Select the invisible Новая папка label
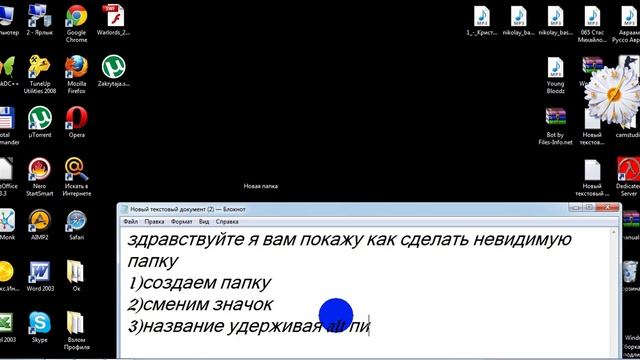This screenshot has width=640, height=360. point(260,186)
